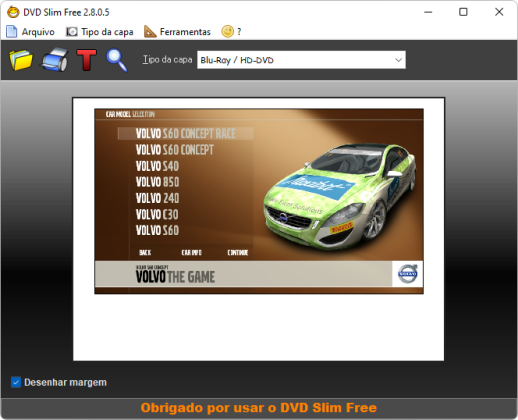
Task: Expand the Tipo da capa dropdown arrow
Action: click(x=398, y=60)
